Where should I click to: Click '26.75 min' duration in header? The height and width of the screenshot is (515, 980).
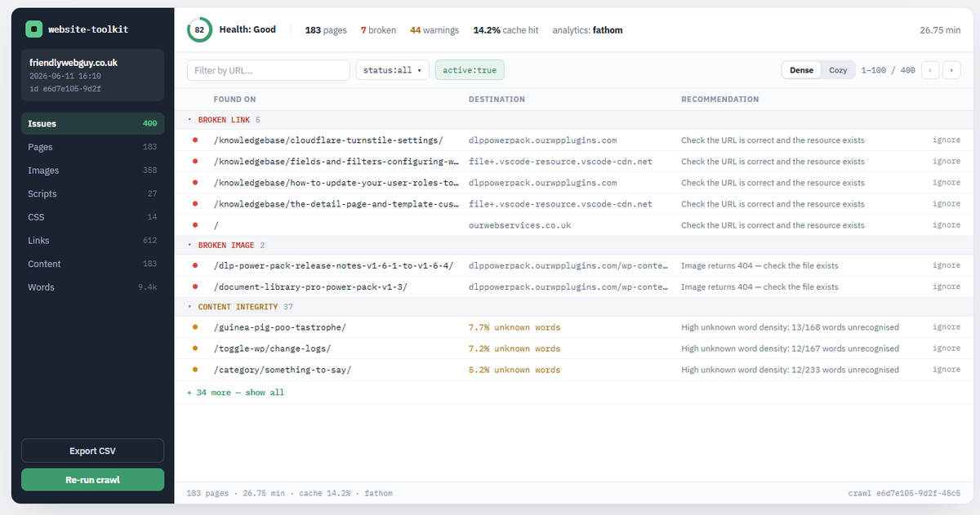coord(940,30)
